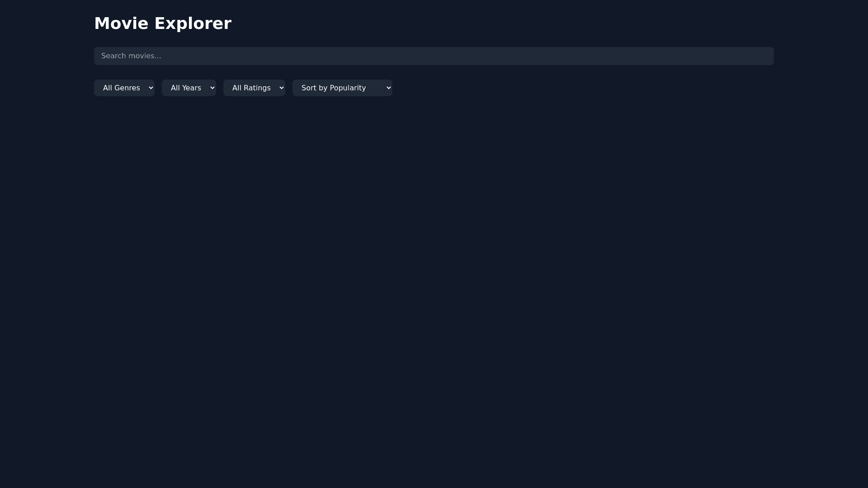Select the genre filter combo box
The width and height of the screenshot is (868, 488).
pyautogui.click(x=124, y=88)
